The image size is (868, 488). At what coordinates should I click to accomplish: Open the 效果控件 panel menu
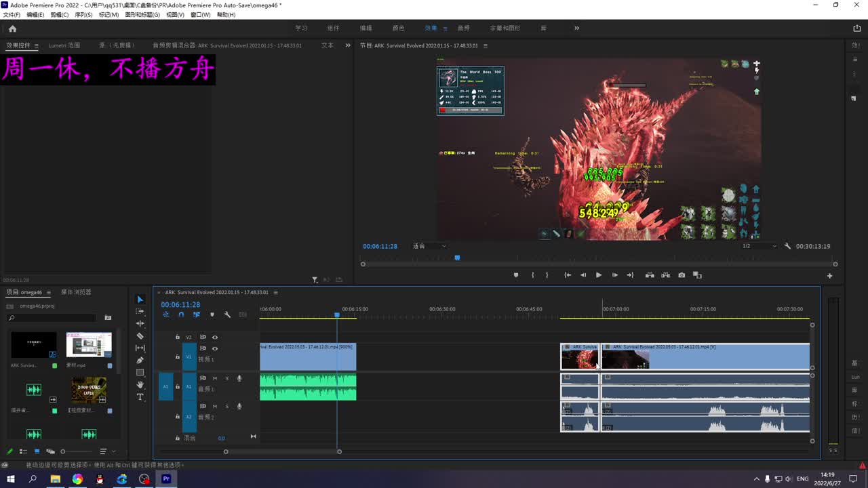tap(36, 45)
